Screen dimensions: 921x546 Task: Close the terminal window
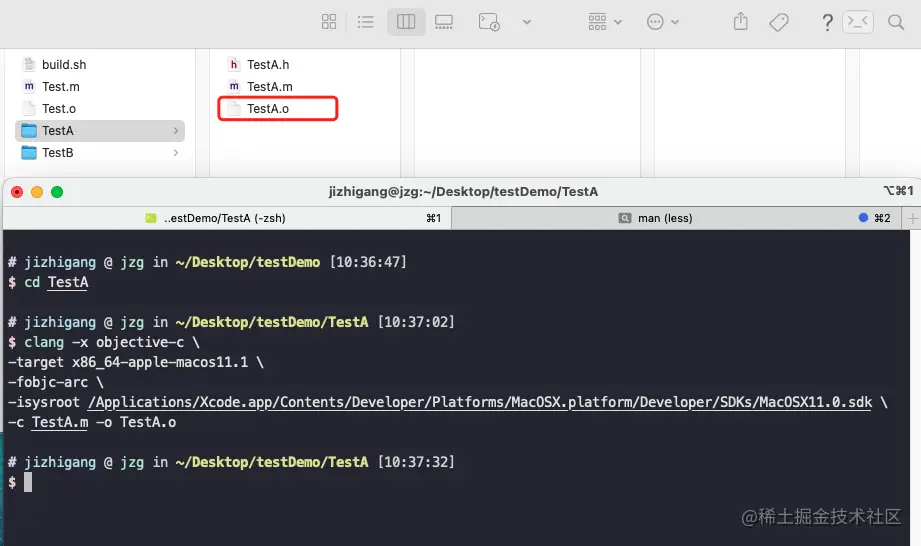tap(17, 192)
